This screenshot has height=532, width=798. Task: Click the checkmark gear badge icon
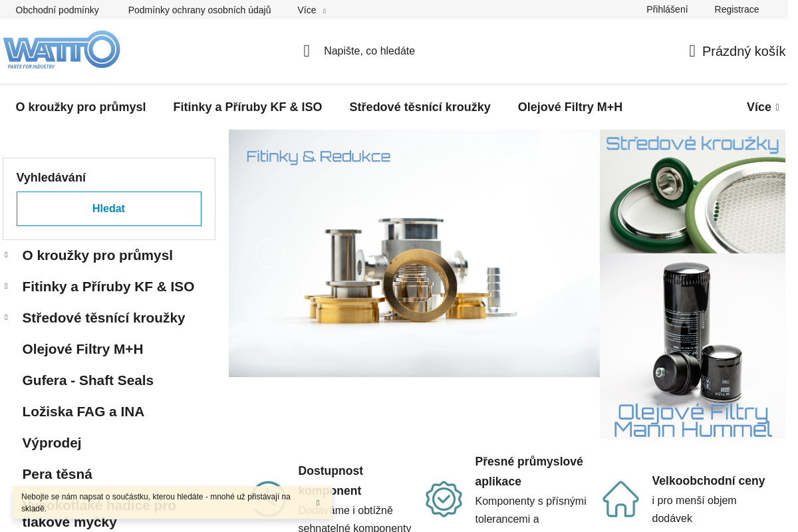pos(444,499)
